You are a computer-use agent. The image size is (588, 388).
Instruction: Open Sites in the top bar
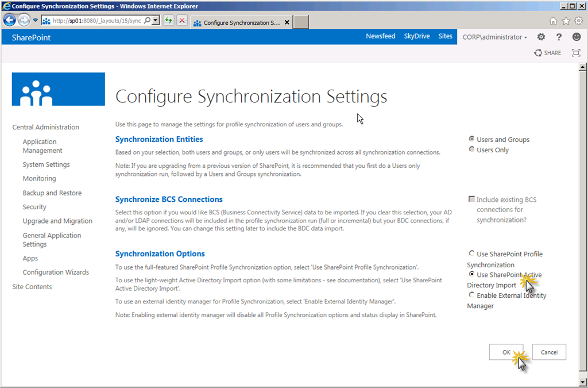coord(445,36)
